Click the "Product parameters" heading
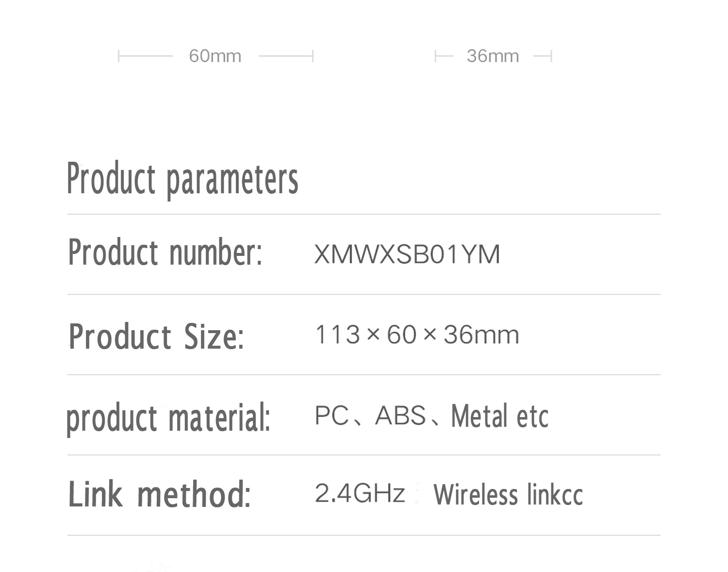Viewport: 728px width, 572px height. 182,179
